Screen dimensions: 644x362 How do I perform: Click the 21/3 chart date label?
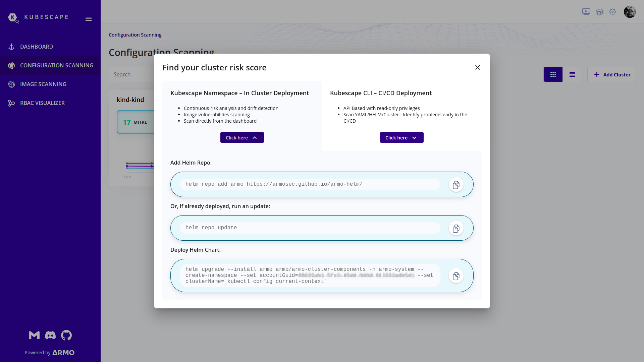tap(127, 177)
